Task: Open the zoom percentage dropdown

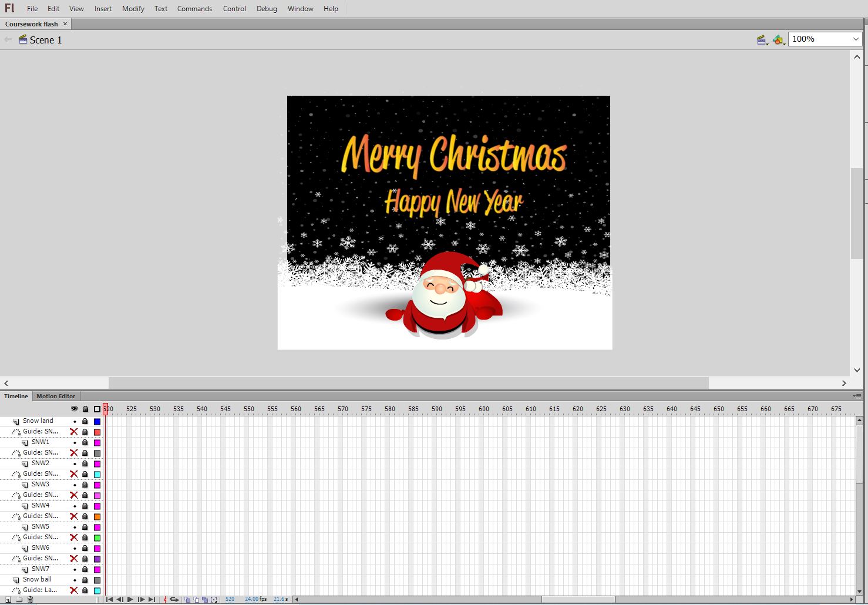Action: (x=856, y=39)
